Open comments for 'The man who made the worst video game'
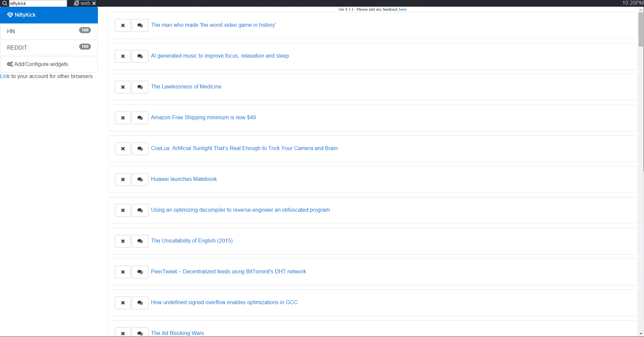This screenshot has width=644, height=337. pyautogui.click(x=140, y=25)
